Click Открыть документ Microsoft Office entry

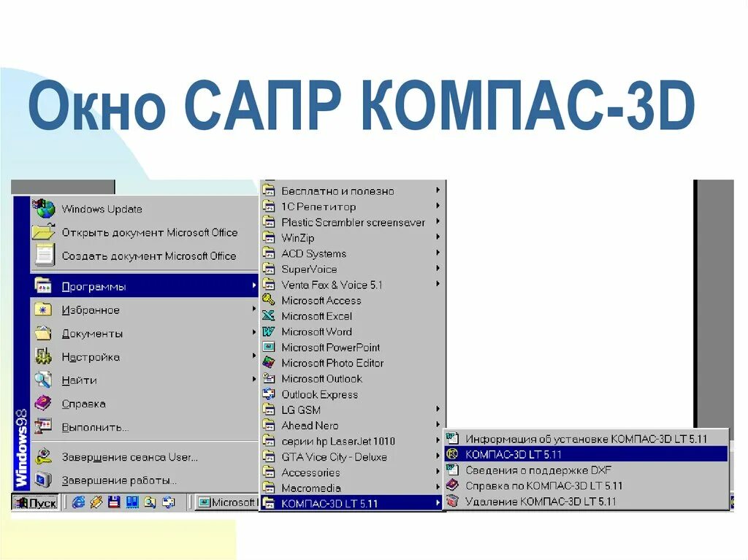click(x=144, y=232)
